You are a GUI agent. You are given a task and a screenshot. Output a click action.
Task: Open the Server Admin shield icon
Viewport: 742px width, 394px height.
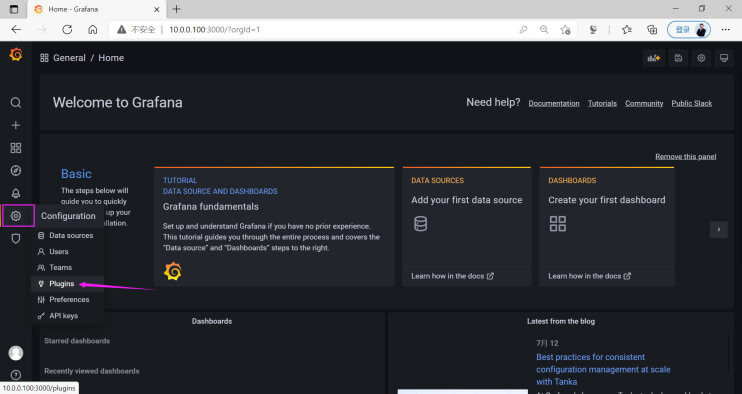pos(16,238)
